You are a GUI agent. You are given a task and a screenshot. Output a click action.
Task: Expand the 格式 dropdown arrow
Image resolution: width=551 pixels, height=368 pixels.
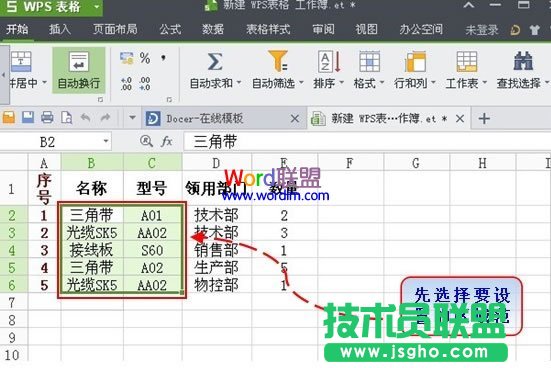[x=382, y=83]
